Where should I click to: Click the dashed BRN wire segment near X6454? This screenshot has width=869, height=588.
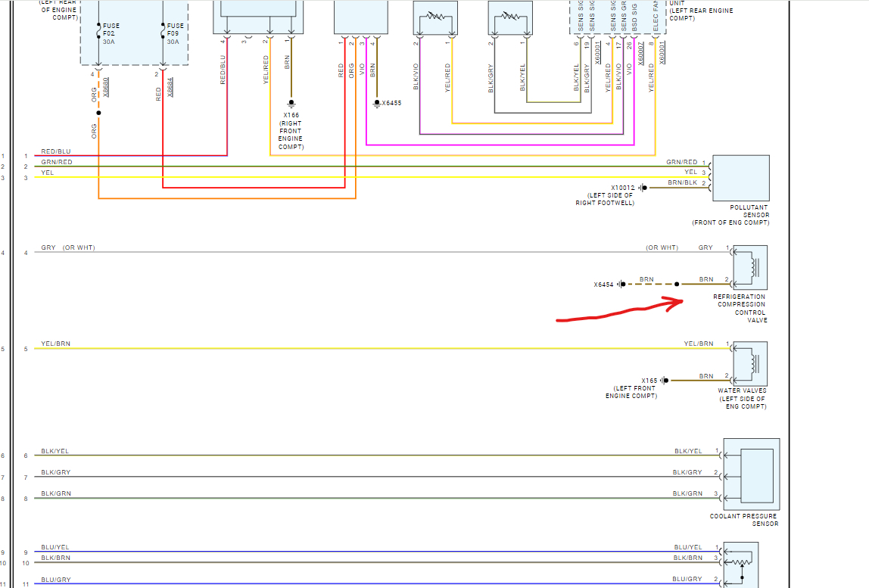pyautogui.click(x=648, y=285)
